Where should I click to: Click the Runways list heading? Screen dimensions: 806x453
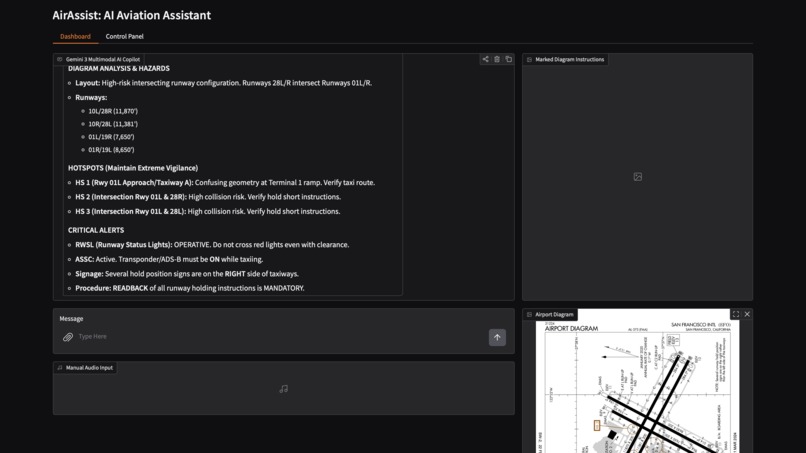(x=91, y=98)
